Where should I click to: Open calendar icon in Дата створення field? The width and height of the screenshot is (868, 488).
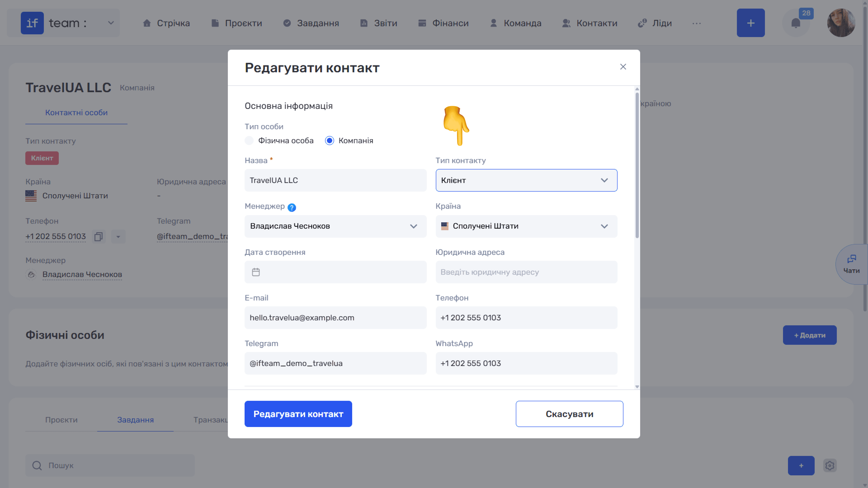click(x=256, y=272)
